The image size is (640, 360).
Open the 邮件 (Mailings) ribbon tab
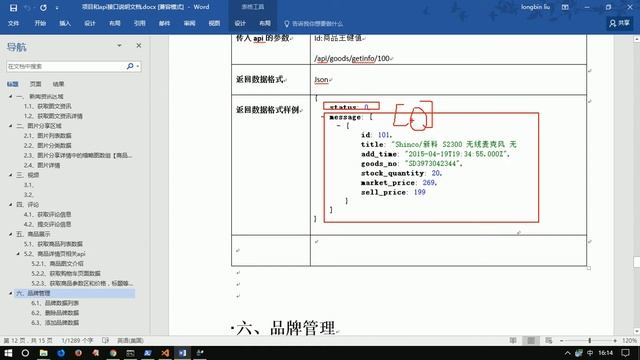point(164,23)
